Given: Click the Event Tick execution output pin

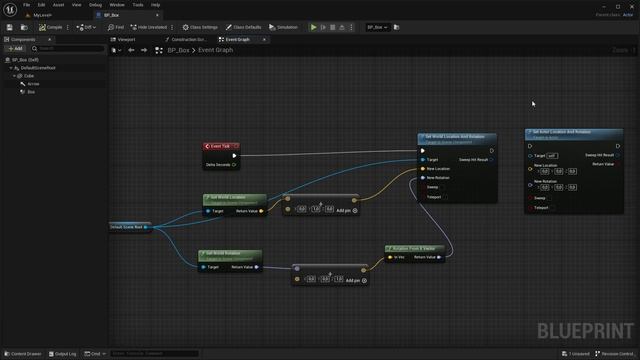Looking at the screenshot, I should [234, 156].
